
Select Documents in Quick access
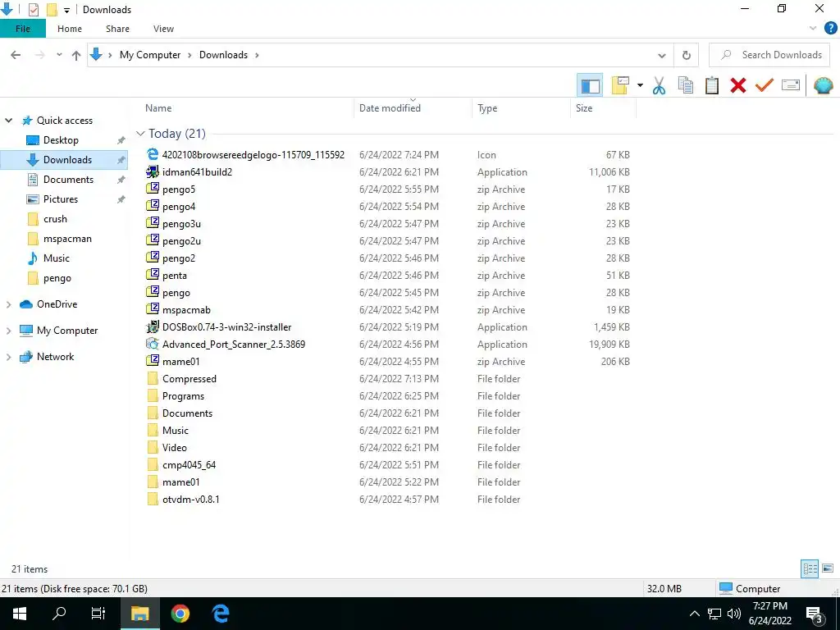[68, 180]
